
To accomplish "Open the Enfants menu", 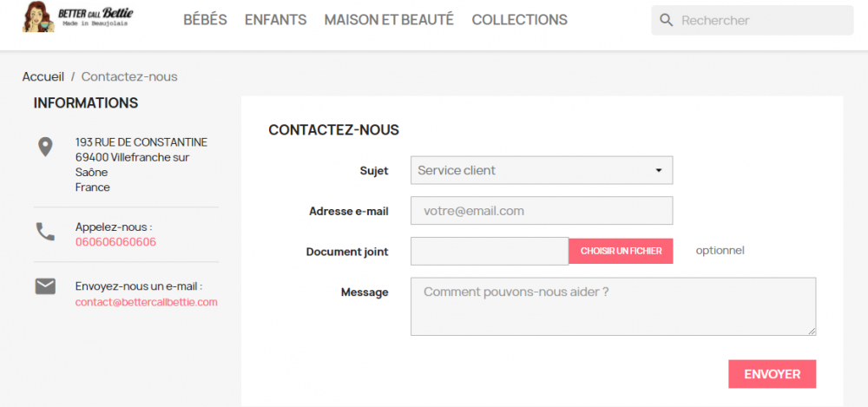I will coord(275,20).
